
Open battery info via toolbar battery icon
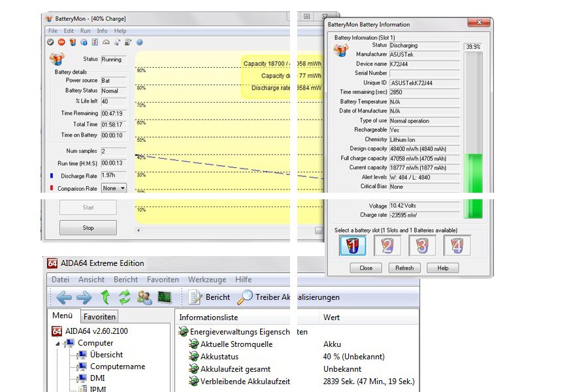[x=73, y=42]
